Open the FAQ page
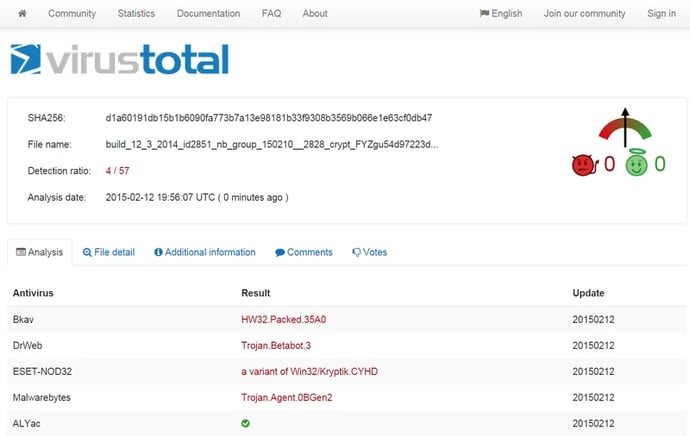Viewport: 690px width, 436px height. pyautogui.click(x=271, y=14)
